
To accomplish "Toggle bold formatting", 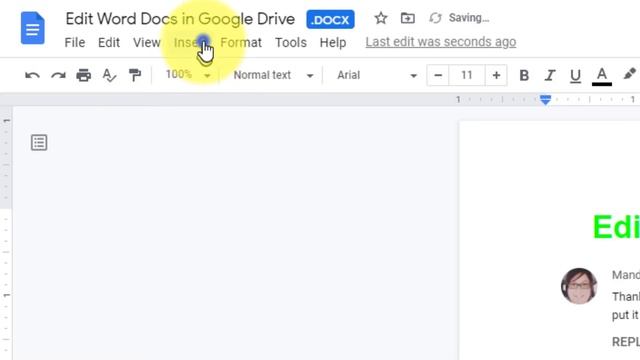I will tap(524, 76).
